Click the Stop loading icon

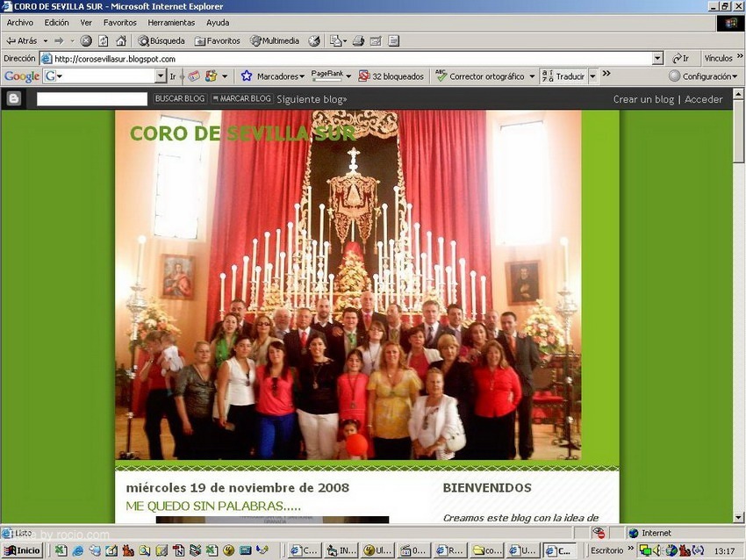[86, 40]
